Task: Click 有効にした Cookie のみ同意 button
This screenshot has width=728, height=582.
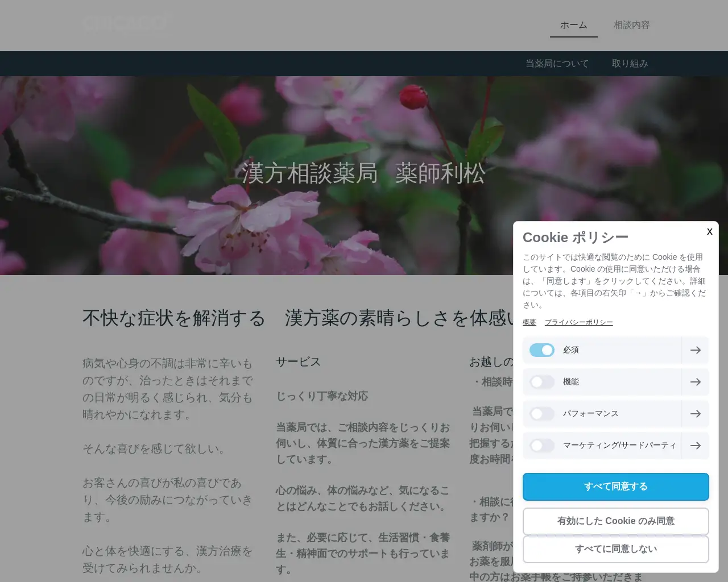Action: click(x=615, y=521)
